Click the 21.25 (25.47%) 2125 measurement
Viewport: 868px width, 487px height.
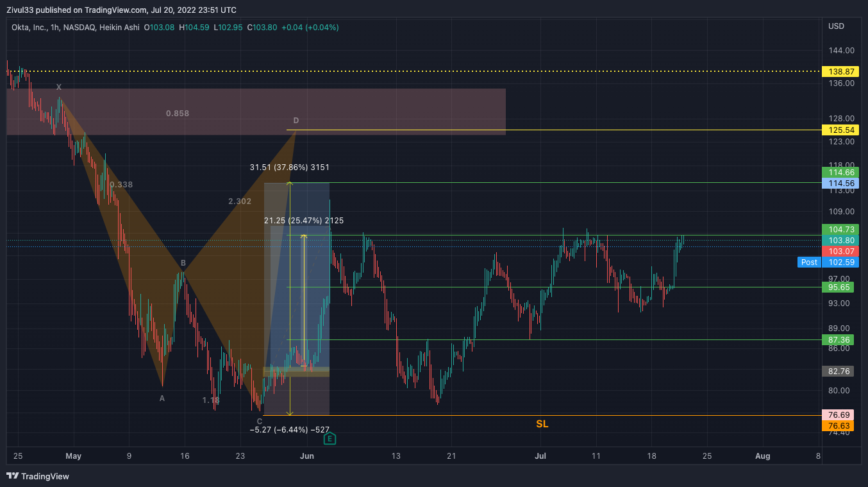click(x=304, y=221)
